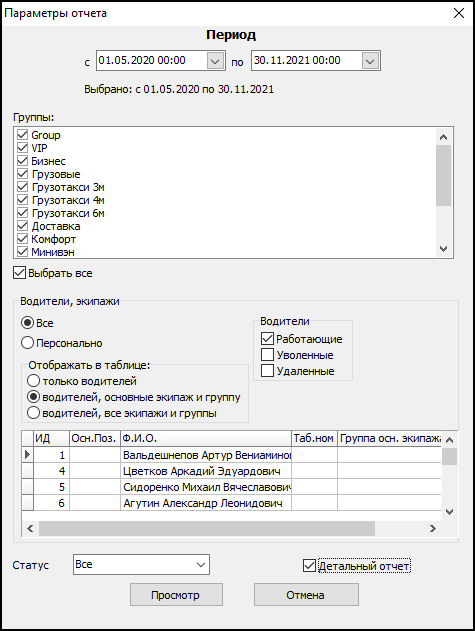Image resolution: width=475 pixels, height=631 pixels.
Task: Select the Все radio button
Action: click(27, 323)
